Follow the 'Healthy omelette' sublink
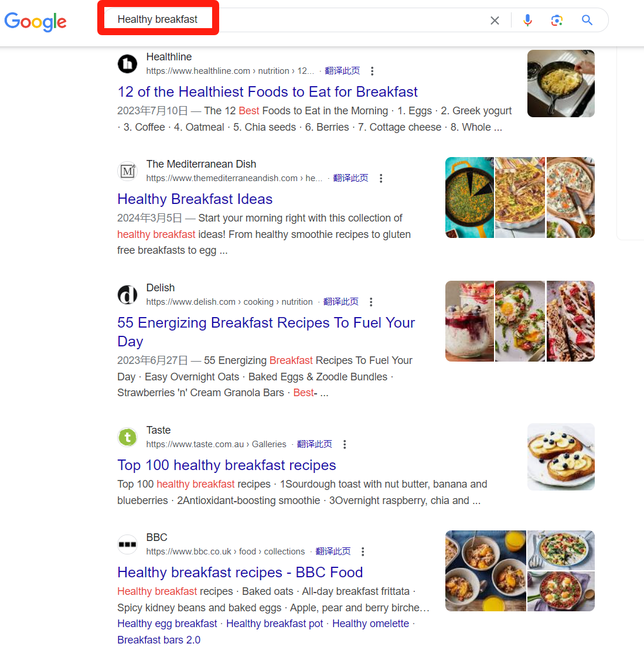The width and height of the screenshot is (644, 657). (x=370, y=624)
